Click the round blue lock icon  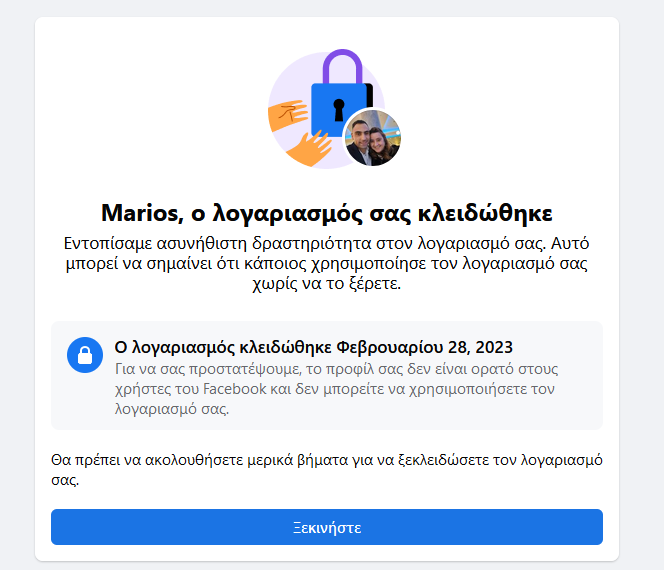click(x=85, y=355)
